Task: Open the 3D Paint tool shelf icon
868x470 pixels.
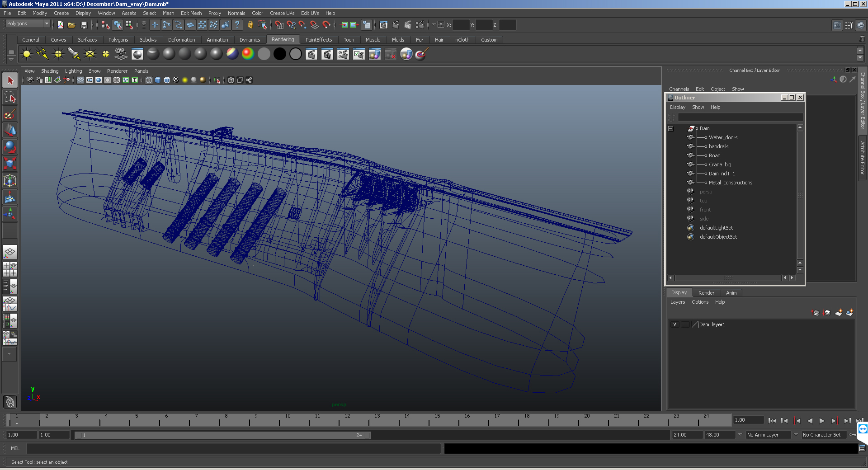Action: coord(422,54)
